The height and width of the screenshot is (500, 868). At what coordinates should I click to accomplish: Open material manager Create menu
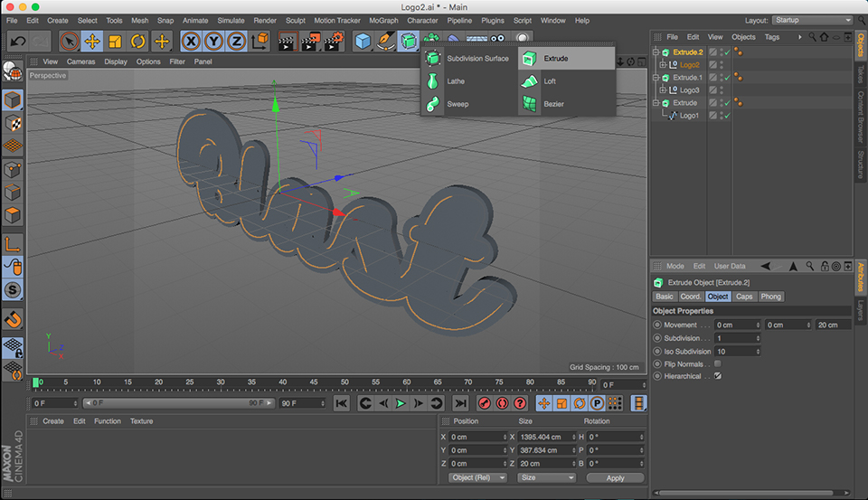pyautogui.click(x=53, y=421)
